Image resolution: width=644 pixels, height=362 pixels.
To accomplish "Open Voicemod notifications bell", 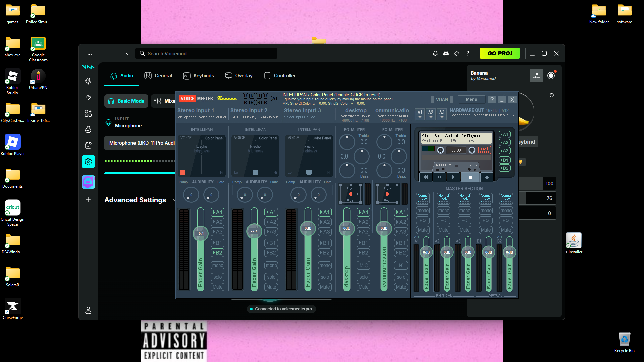I will coord(435,53).
